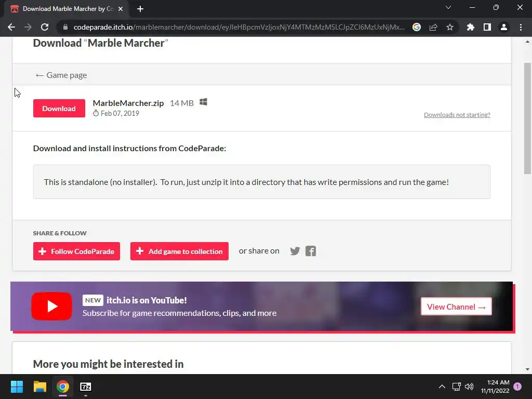Click Follow CodeParade button
Viewport: 532px width, 399px height.
(x=77, y=251)
